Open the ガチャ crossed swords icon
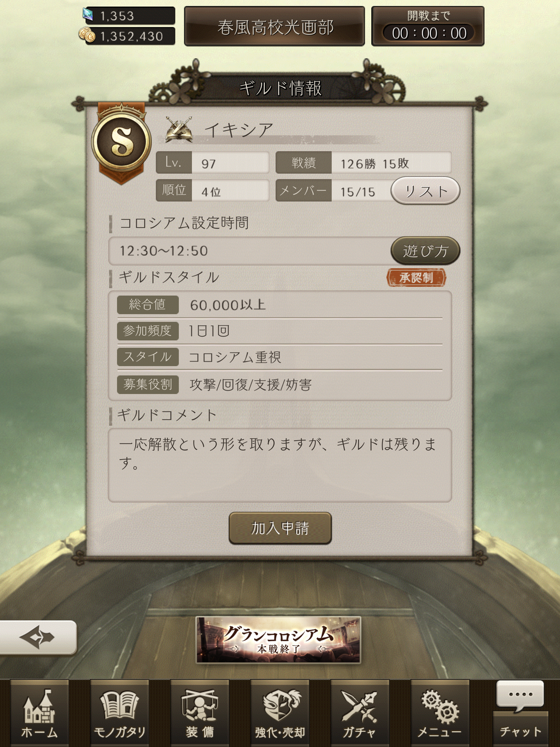The image size is (560, 747). coord(360,713)
